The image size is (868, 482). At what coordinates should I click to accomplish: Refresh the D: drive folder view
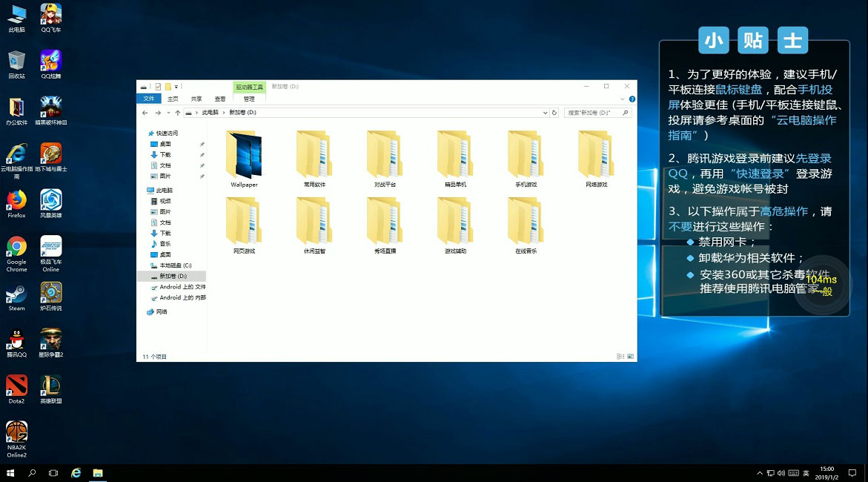point(554,113)
